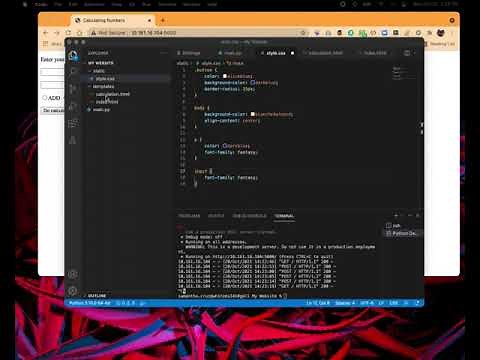Open the editor more actions dropdown

pyautogui.click(x=415, y=53)
